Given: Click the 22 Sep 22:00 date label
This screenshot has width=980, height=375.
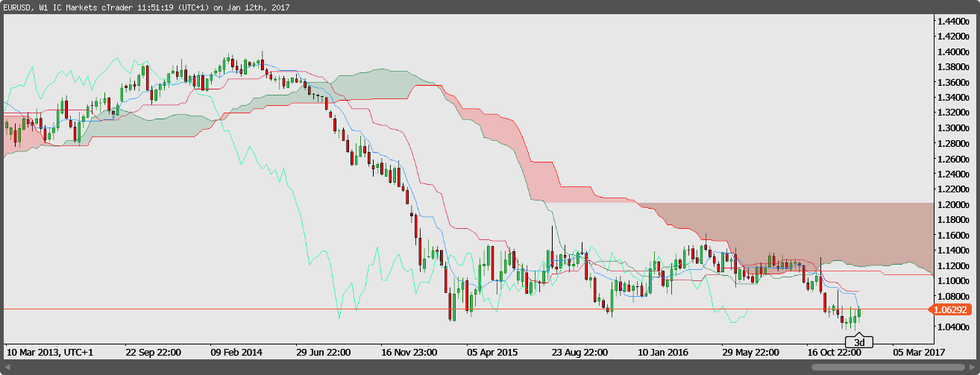Looking at the screenshot, I should tap(155, 350).
